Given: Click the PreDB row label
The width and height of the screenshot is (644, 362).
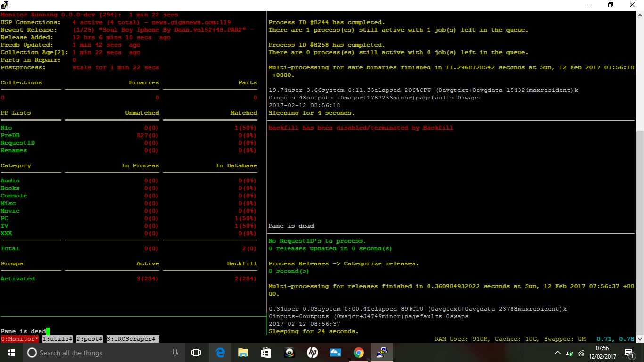Looking at the screenshot, I should coord(10,135).
